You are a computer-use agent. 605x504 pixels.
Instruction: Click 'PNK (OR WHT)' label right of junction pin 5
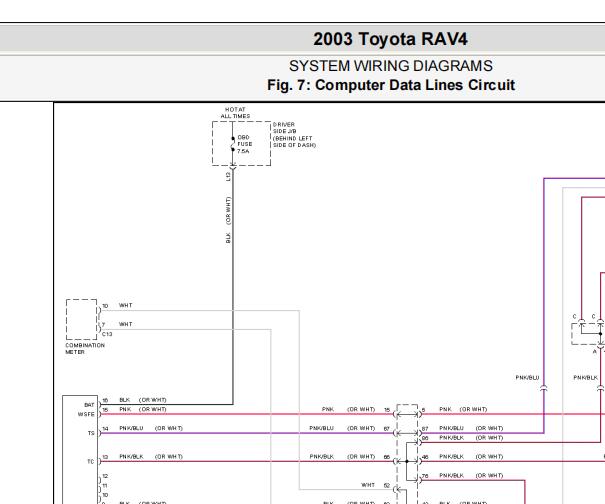pos(463,409)
